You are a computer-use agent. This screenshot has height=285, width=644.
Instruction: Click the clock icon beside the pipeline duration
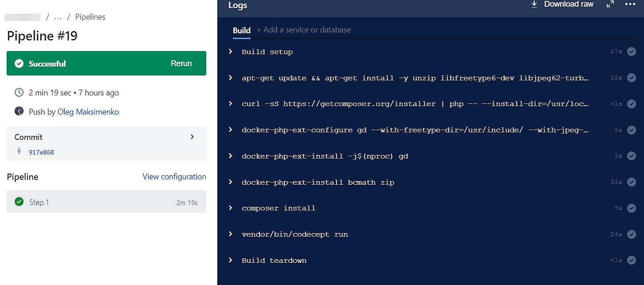pos(19,92)
